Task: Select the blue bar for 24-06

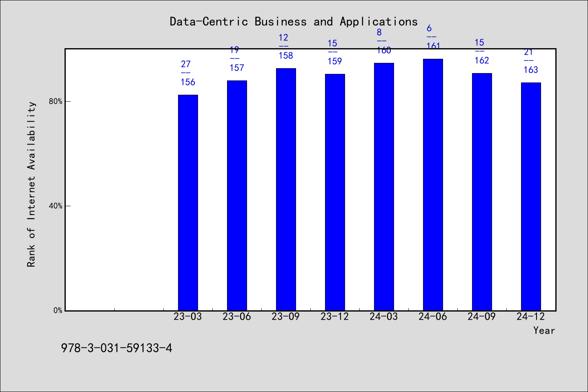Action: pyautogui.click(x=433, y=185)
